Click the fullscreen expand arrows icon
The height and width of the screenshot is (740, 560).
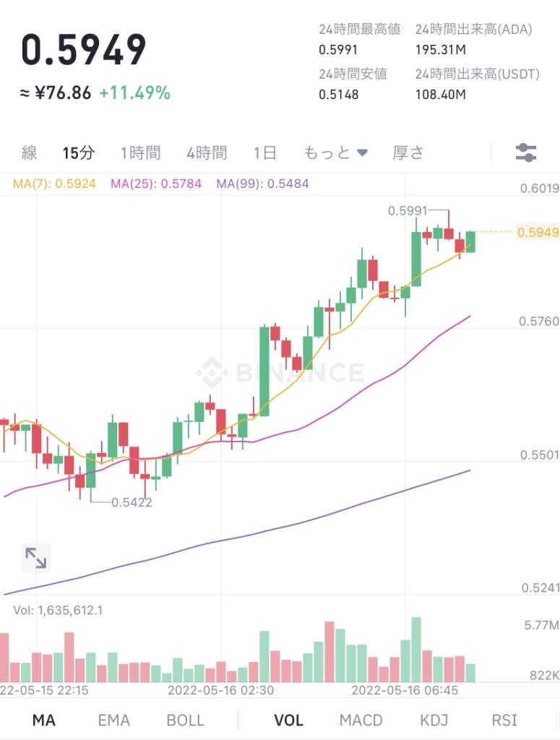click(x=35, y=556)
